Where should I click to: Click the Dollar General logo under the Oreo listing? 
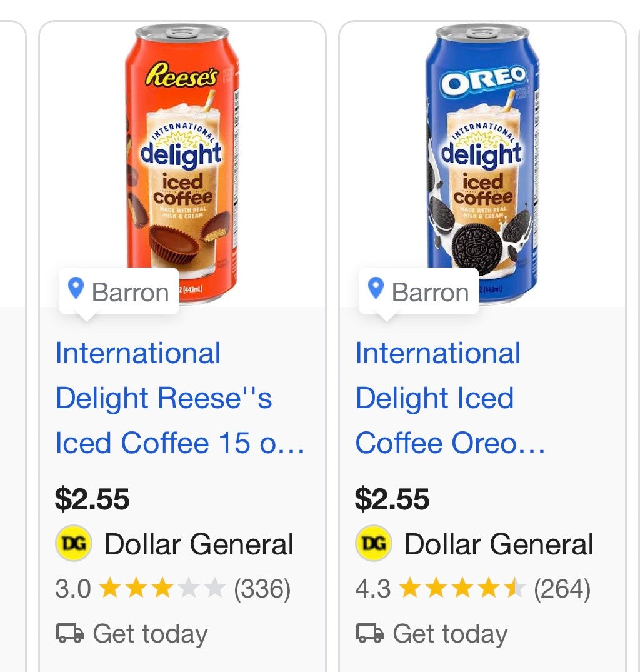(x=373, y=543)
